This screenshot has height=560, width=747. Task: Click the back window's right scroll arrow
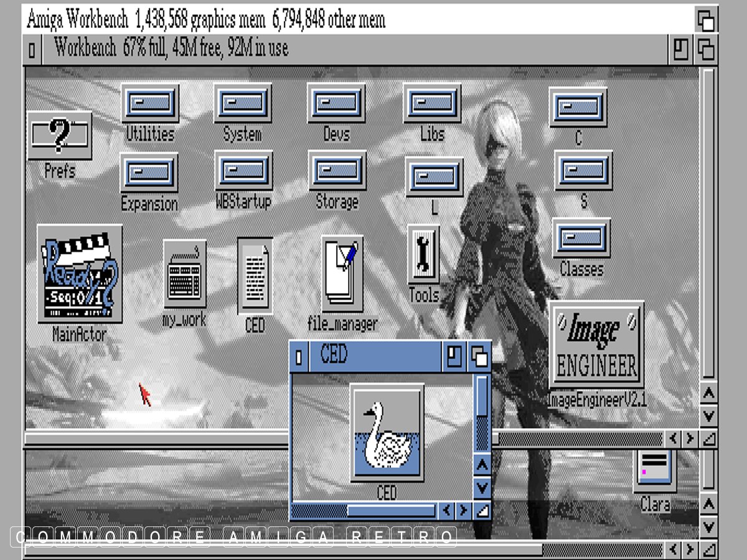pyautogui.click(x=690, y=550)
